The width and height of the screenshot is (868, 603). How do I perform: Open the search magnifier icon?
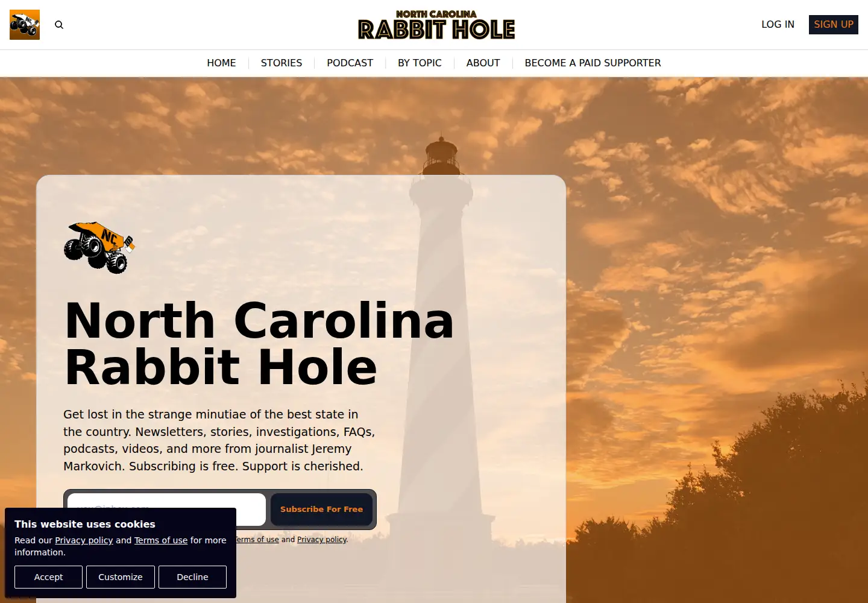(x=59, y=25)
